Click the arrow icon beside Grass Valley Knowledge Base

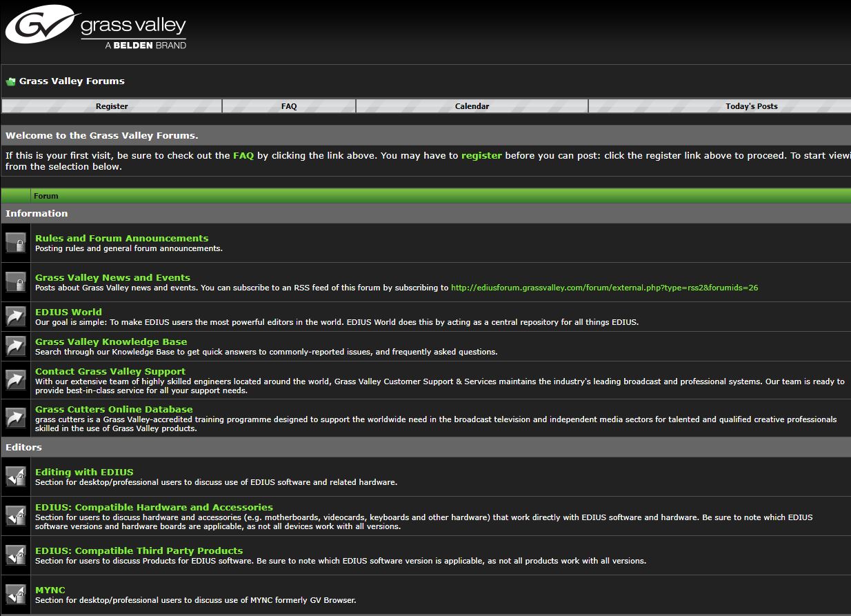16,346
